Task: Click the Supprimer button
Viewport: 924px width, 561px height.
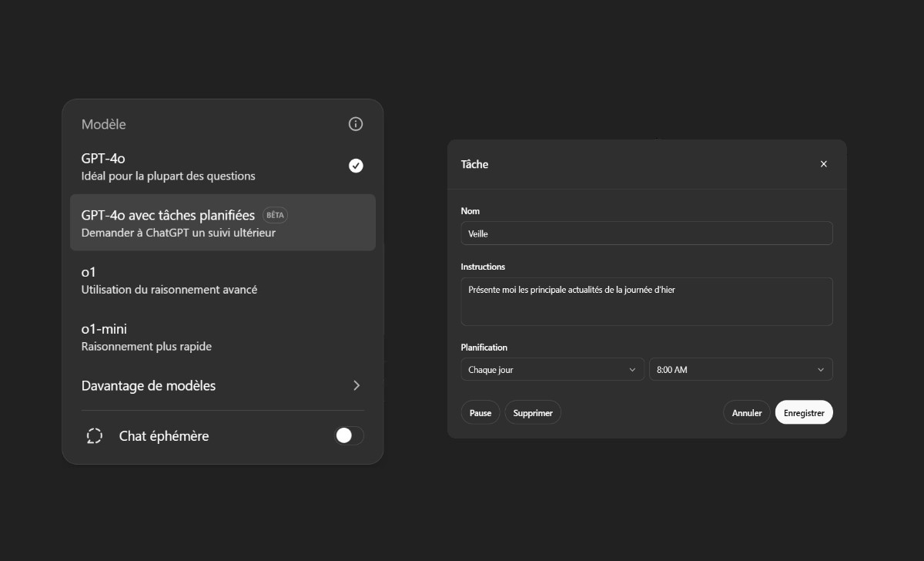Action: click(533, 413)
